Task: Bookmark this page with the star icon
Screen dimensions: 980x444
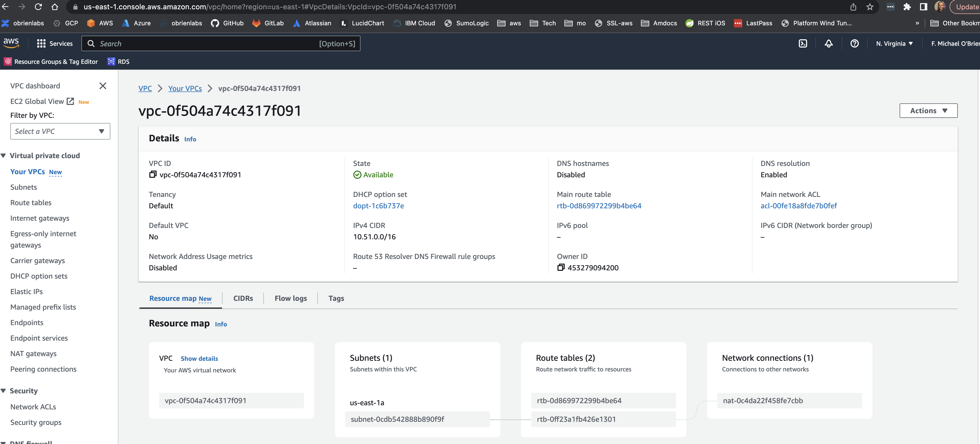Action: [870, 7]
